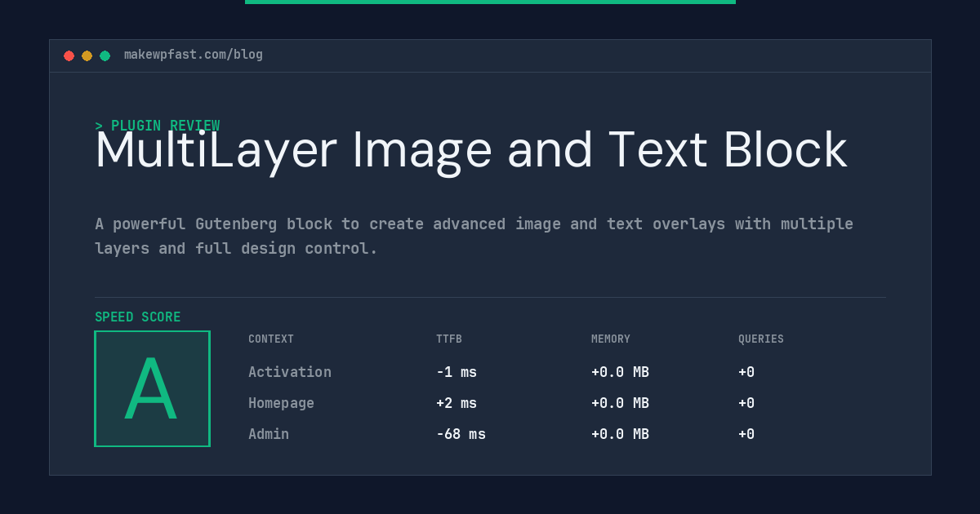Click the grade A score box
This screenshot has width=980, height=514.
tap(152, 388)
